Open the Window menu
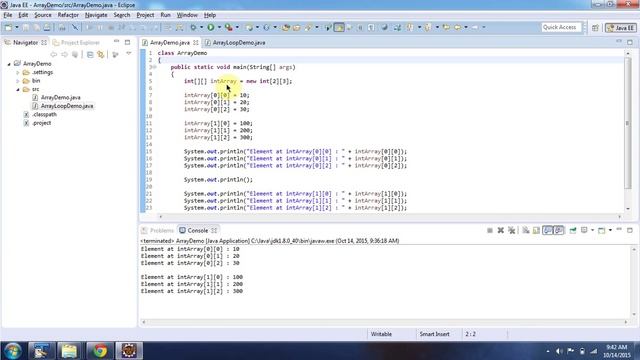 click(x=187, y=15)
